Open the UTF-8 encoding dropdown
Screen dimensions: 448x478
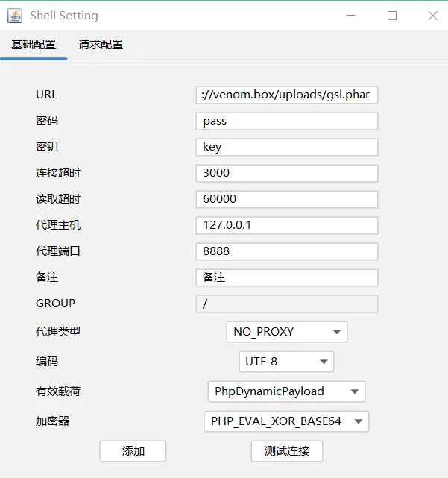click(x=286, y=362)
